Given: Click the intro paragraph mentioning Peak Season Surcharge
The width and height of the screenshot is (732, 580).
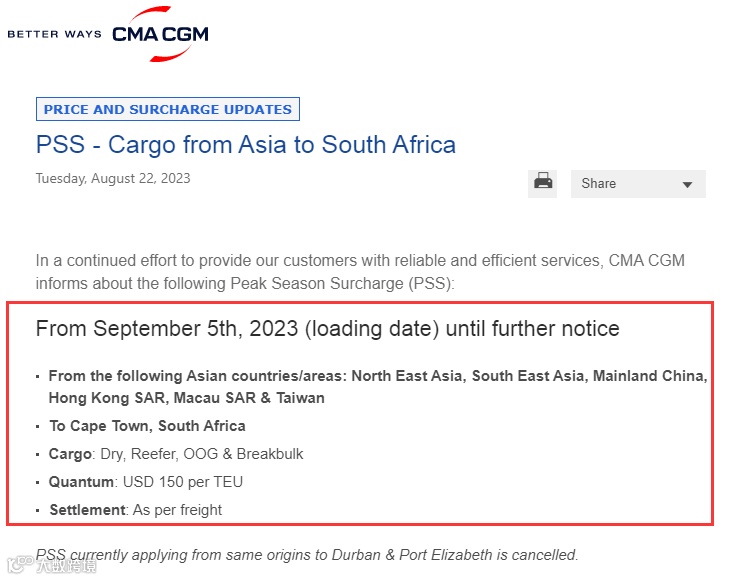Looking at the screenshot, I should pyautogui.click(x=360, y=272).
